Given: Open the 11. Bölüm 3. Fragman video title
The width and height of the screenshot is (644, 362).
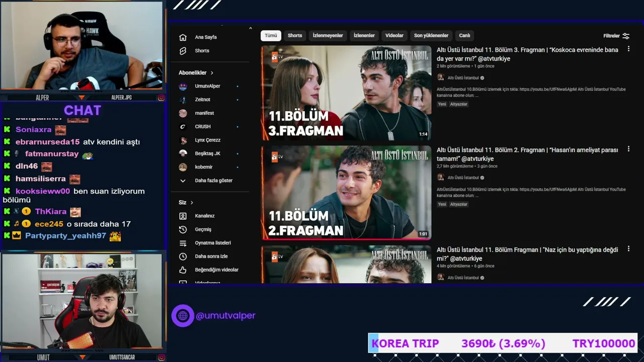Looking at the screenshot, I should tap(527, 54).
